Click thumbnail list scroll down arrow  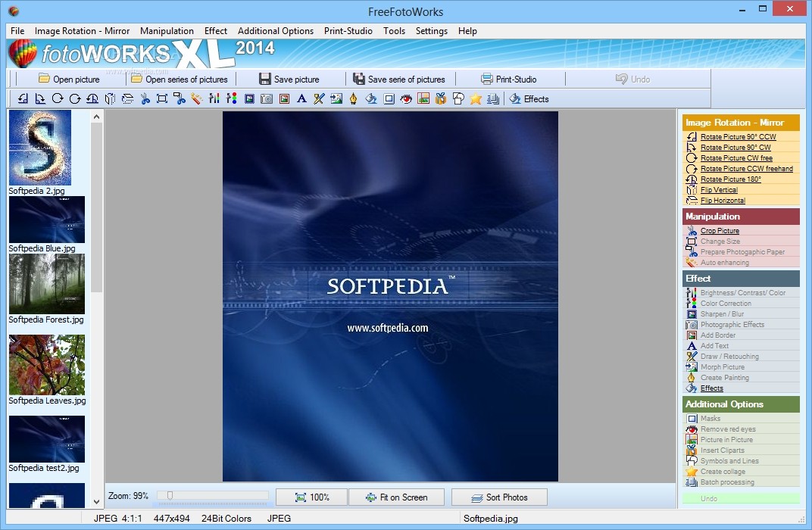tap(96, 501)
